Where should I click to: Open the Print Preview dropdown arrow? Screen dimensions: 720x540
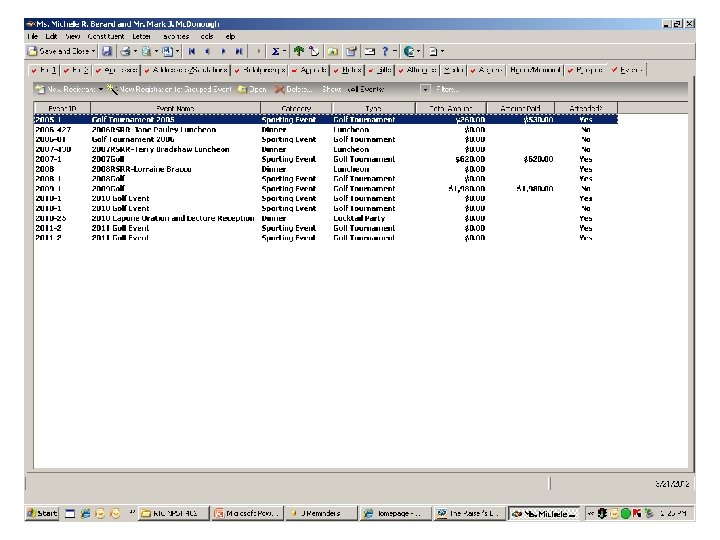156,51
